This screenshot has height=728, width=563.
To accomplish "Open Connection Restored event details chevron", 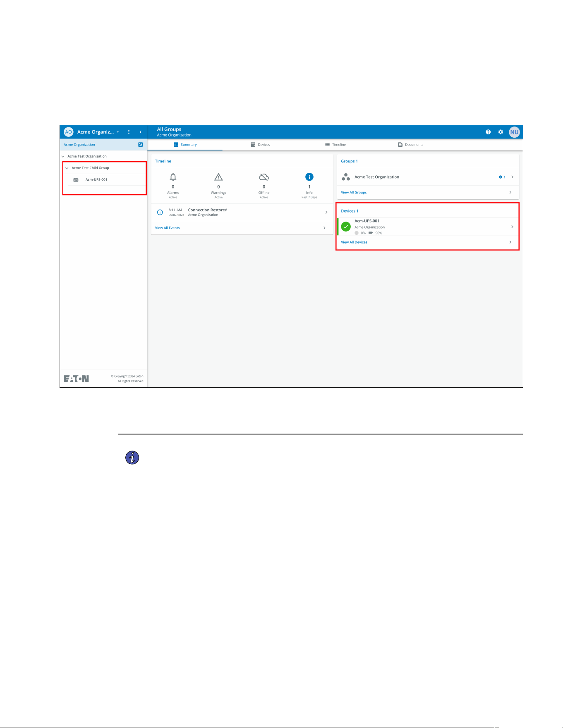I will [326, 212].
